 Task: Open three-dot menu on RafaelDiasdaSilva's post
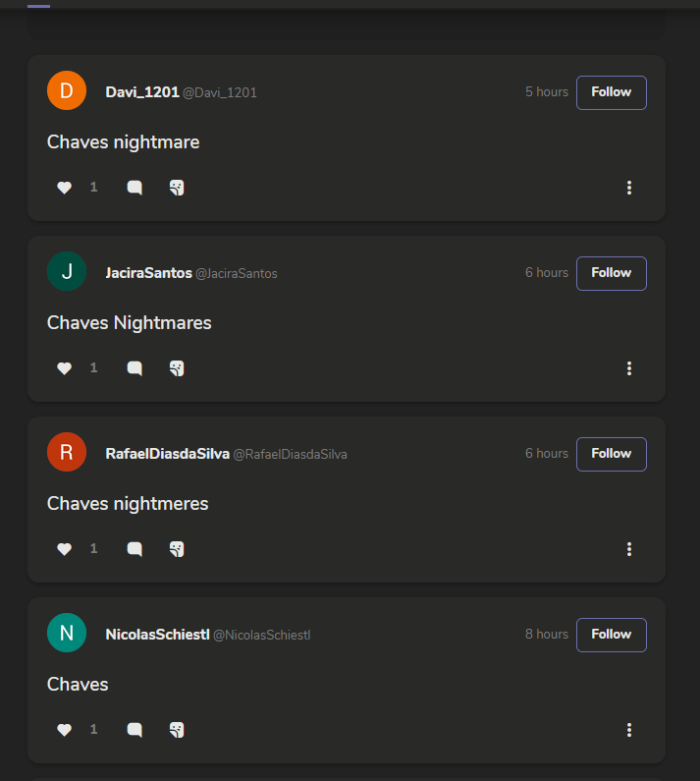[629, 549]
